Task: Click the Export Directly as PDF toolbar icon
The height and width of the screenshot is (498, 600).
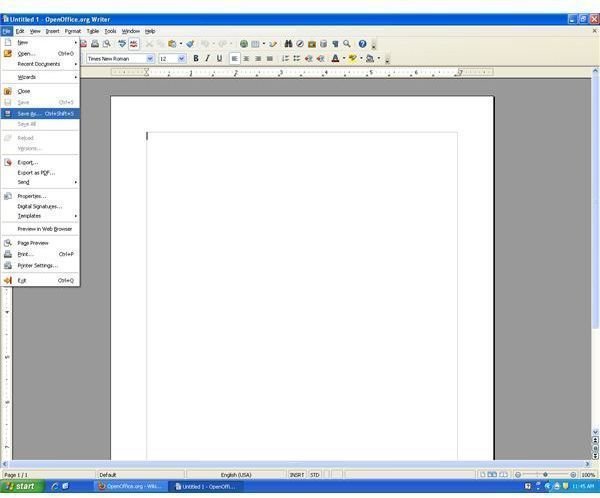Action: coord(83,44)
